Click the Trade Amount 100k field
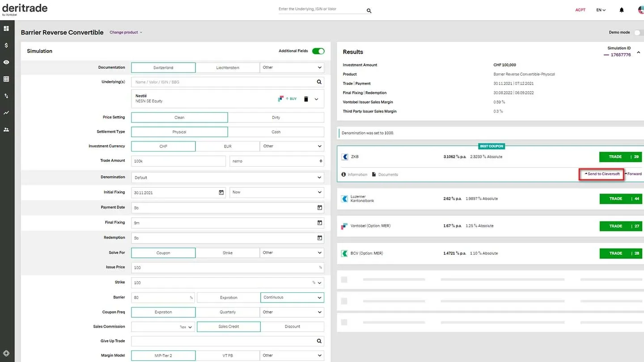This screenshot has height=362, width=644. (178, 161)
